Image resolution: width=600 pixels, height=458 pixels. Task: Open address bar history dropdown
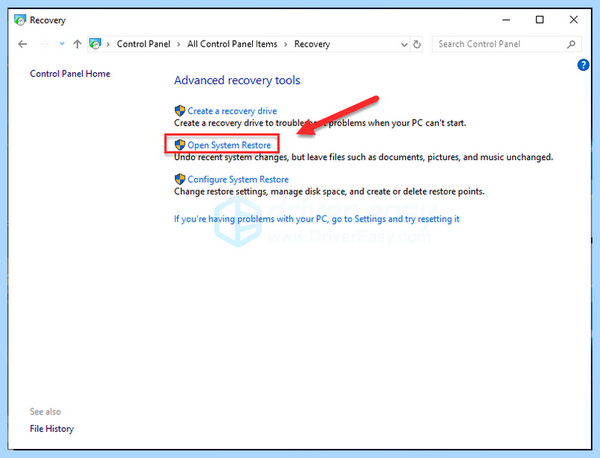pos(404,45)
